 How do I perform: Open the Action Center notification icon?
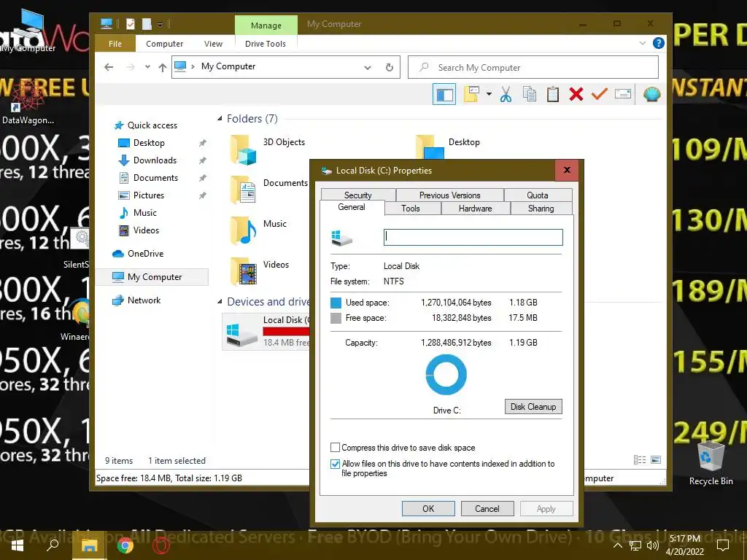coord(723,545)
